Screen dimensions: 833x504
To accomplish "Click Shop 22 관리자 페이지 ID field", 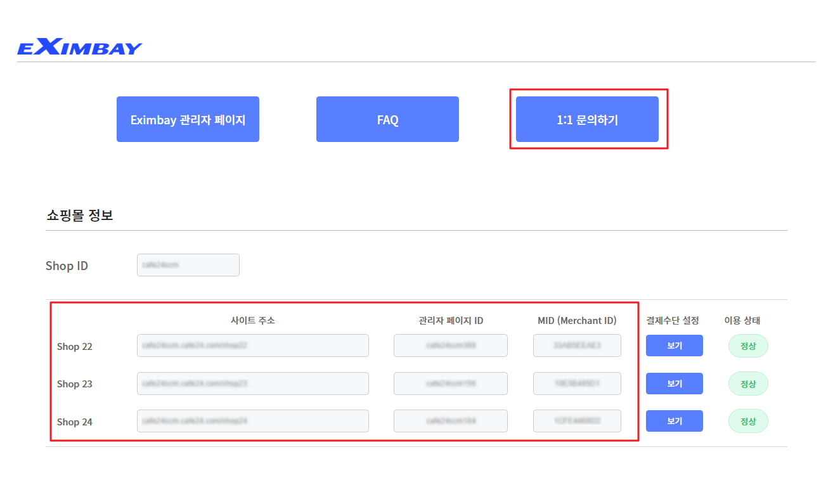I will pos(451,346).
